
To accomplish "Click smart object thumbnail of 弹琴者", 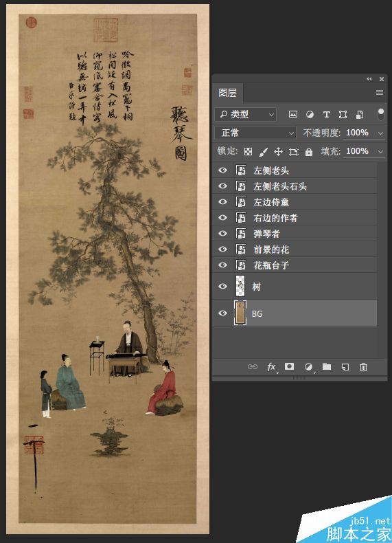I will (x=240, y=234).
